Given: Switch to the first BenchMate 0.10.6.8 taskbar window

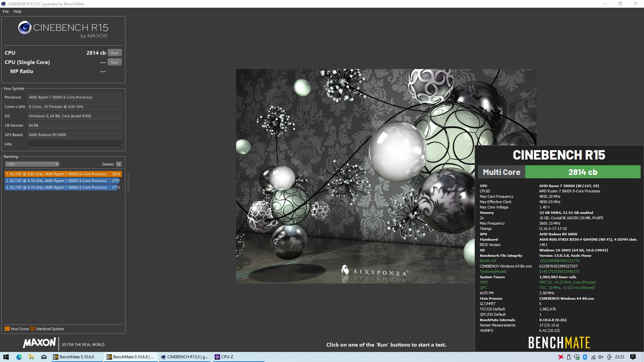Looking at the screenshot, I should tap(77, 357).
